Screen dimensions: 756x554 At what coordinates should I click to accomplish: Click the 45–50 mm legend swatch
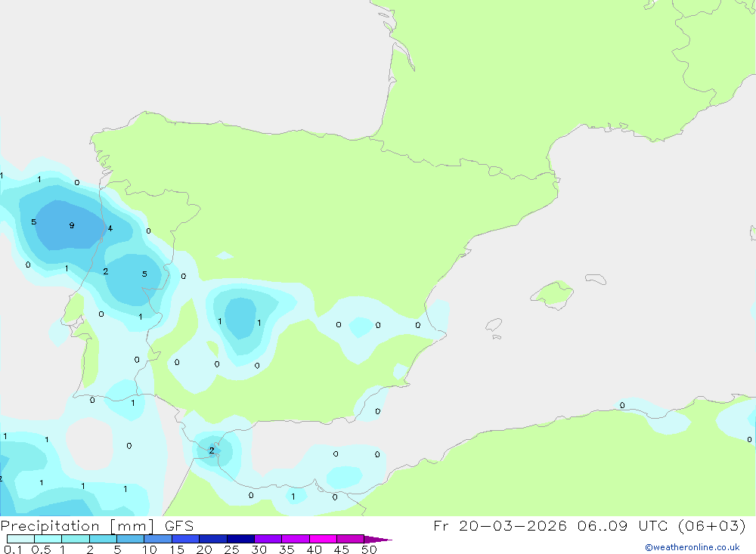pyautogui.click(x=351, y=539)
